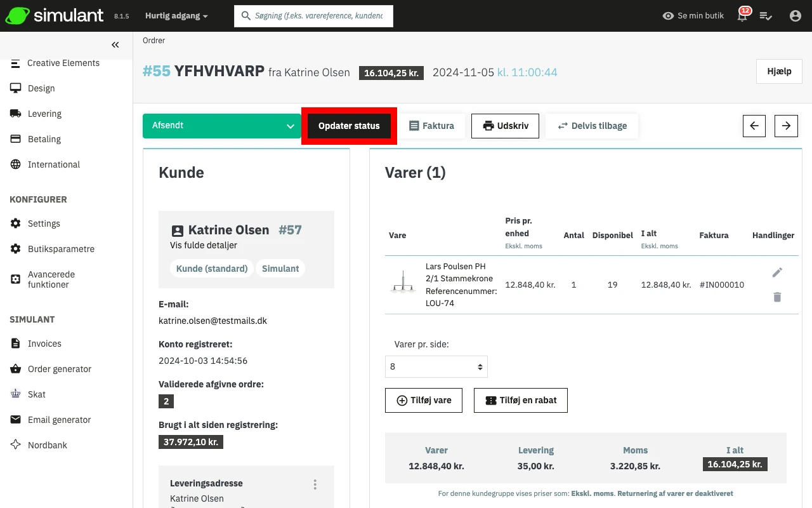Open Order generator sidebar item
This screenshot has width=812, height=508.
59,369
